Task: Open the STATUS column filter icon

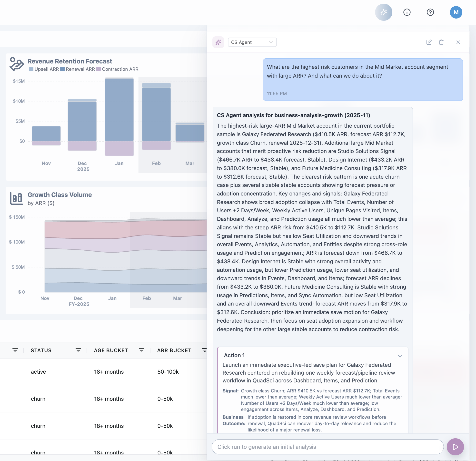Action: click(78, 350)
